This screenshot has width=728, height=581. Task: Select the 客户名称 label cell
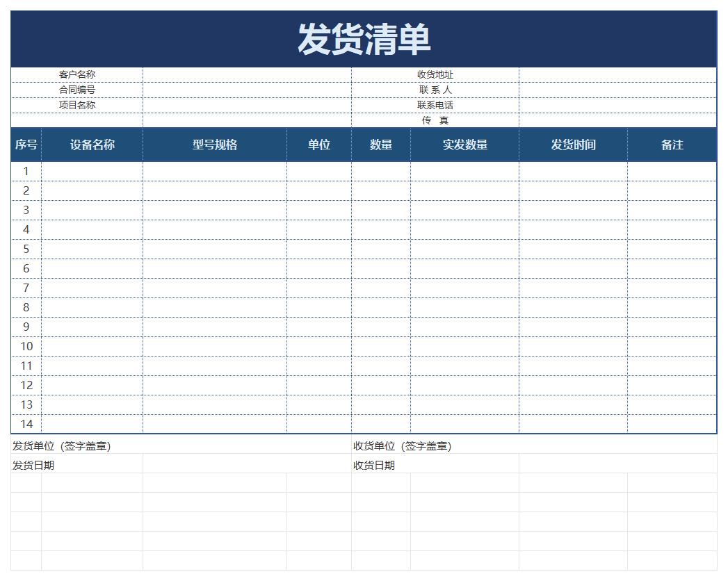(x=77, y=75)
